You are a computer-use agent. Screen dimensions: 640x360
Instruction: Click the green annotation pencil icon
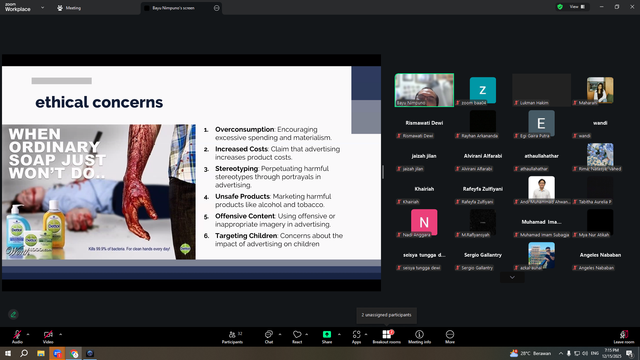tap(13, 314)
